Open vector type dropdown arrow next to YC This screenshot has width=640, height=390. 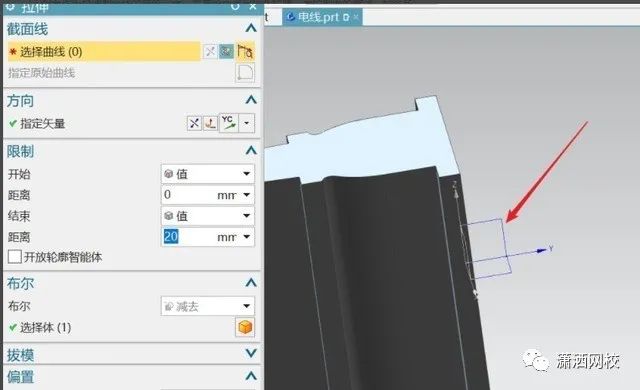pos(247,123)
